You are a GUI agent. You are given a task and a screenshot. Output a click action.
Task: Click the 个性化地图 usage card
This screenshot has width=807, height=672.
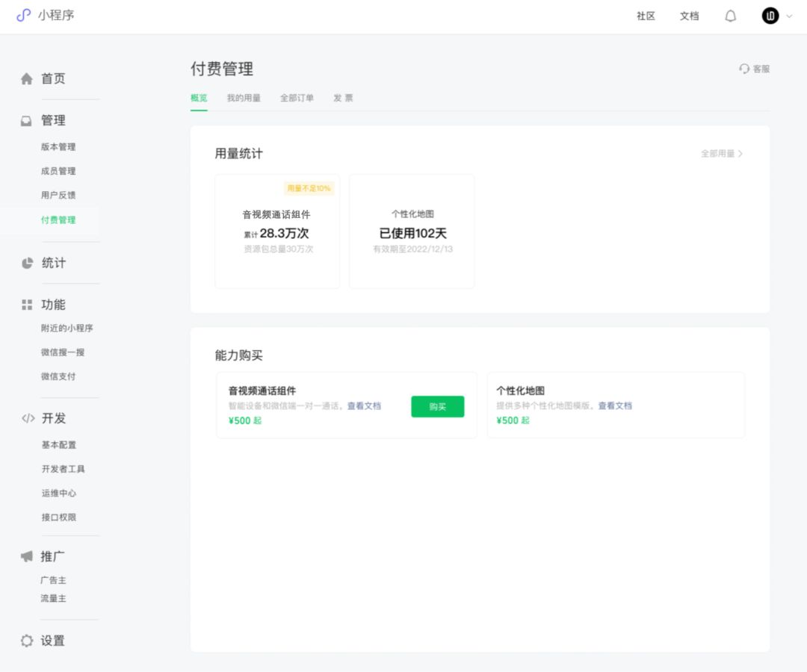tap(412, 231)
